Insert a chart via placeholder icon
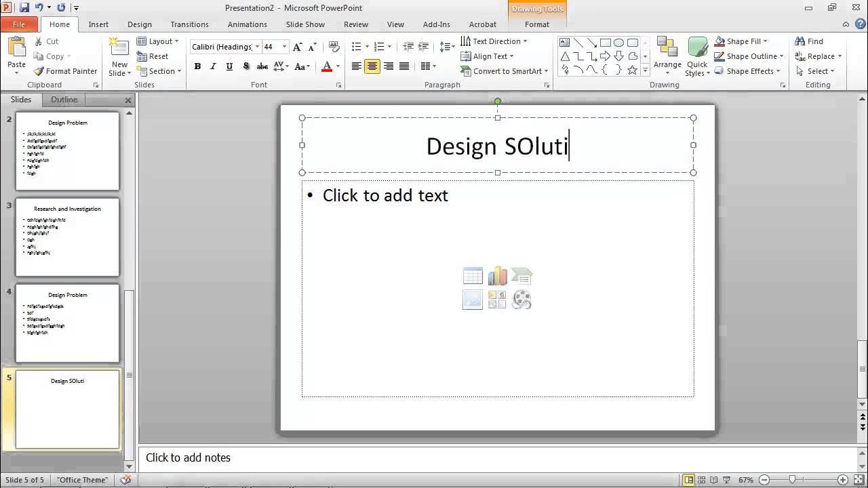This screenshot has height=488, width=868. click(x=497, y=276)
